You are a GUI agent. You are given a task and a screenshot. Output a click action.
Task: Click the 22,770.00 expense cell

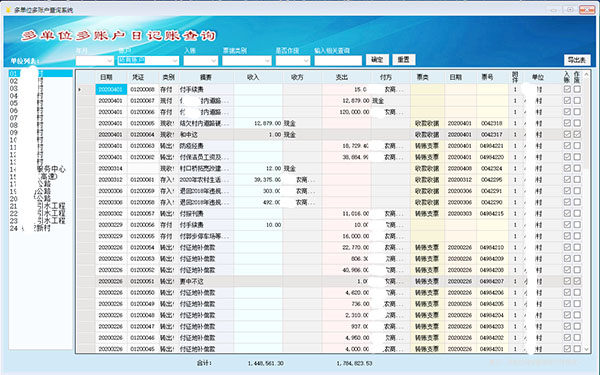[x=346, y=248]
